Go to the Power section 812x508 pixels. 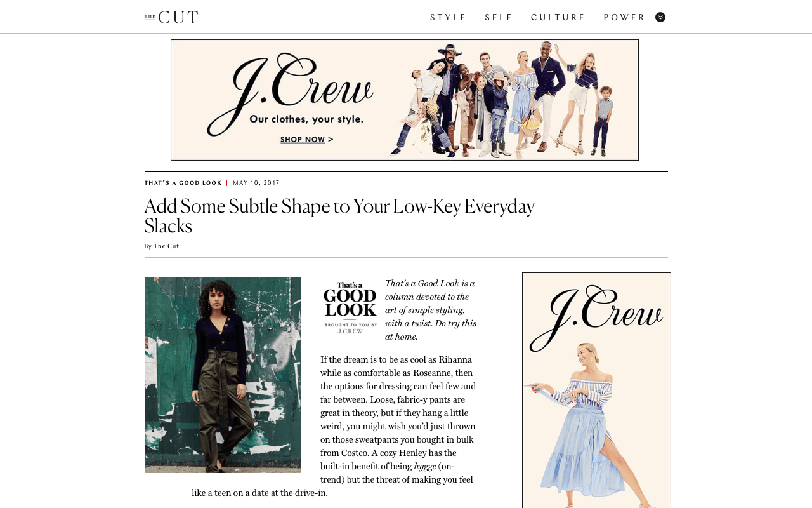click(x=624, y=18)
